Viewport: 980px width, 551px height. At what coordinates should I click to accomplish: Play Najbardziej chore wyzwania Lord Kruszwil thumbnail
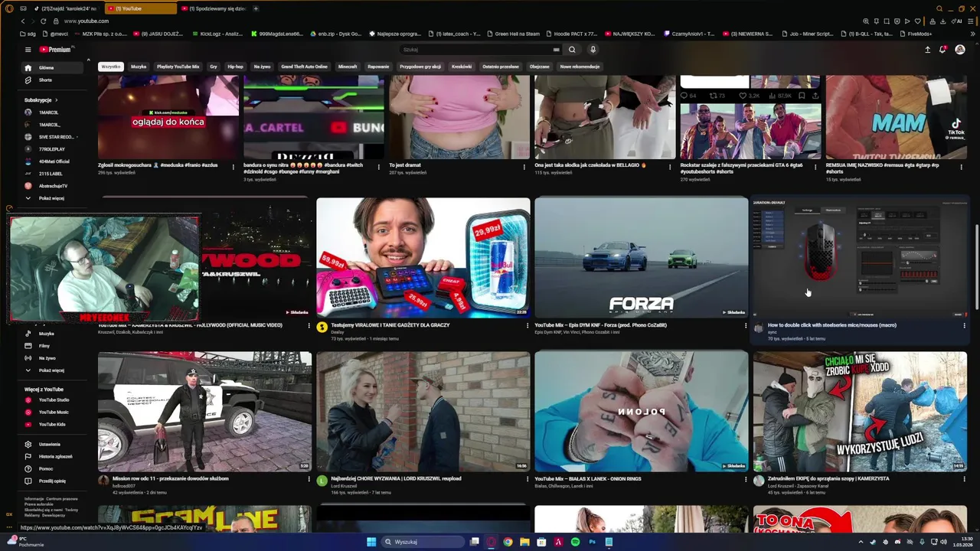pyautogui.click(x=423, y=411)
